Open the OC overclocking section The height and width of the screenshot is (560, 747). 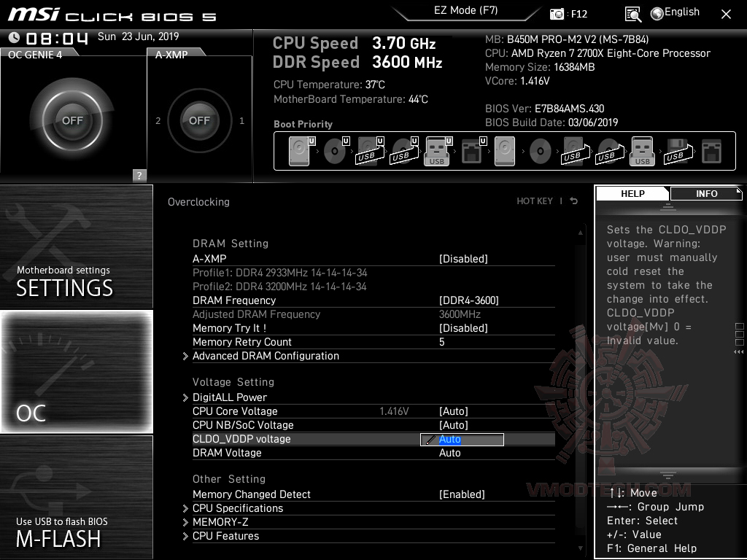tap(76, 372)
